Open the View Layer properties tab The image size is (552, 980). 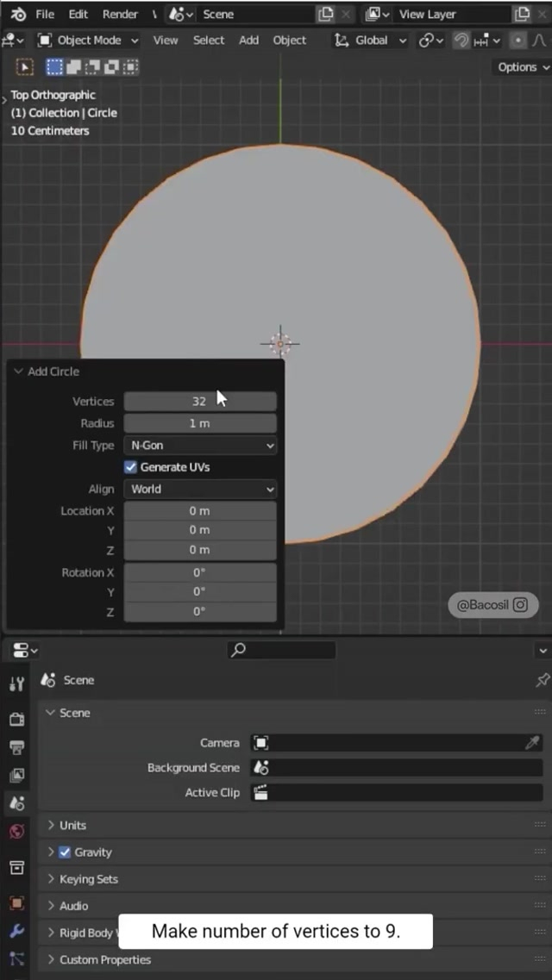[16, 775]
